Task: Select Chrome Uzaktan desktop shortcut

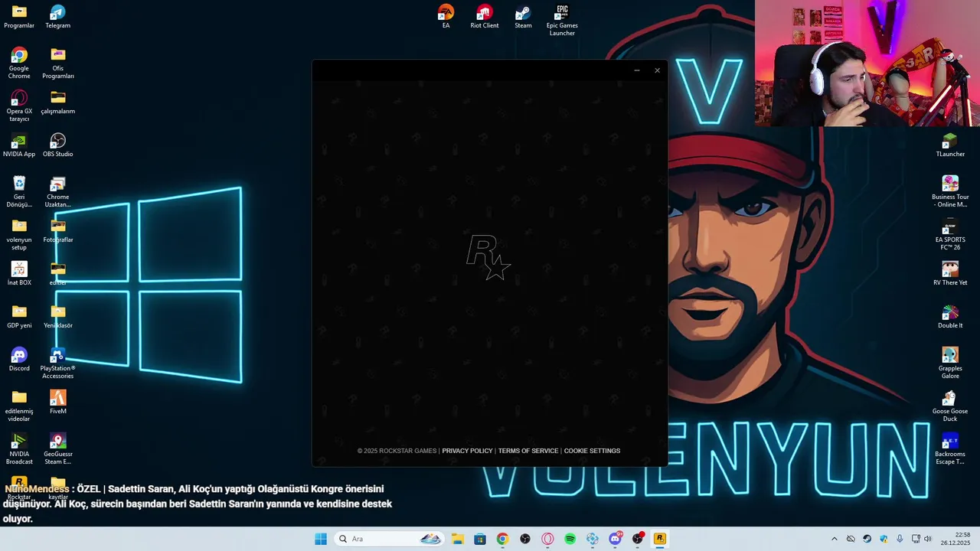Action: (x=58, y=191)
